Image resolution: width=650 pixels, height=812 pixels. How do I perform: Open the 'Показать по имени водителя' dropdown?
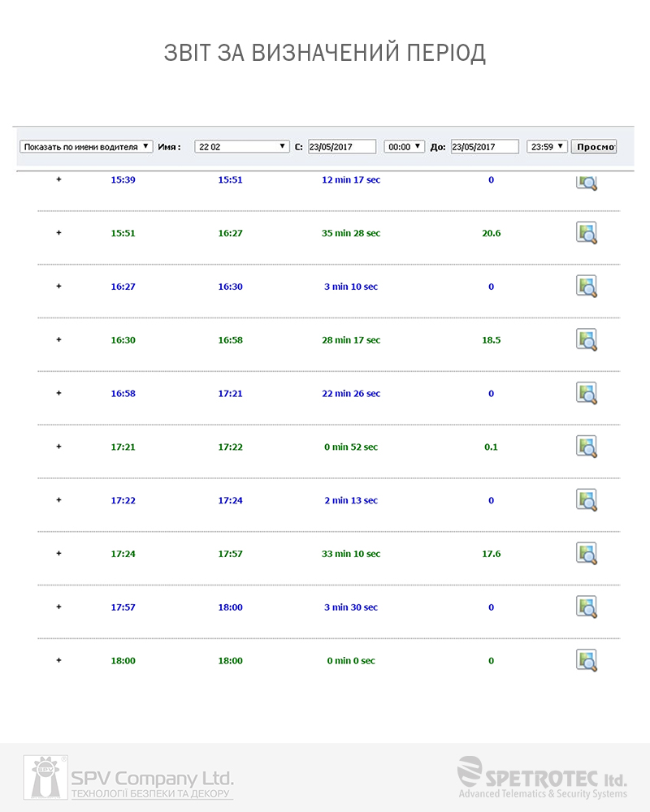coord(86,147)
